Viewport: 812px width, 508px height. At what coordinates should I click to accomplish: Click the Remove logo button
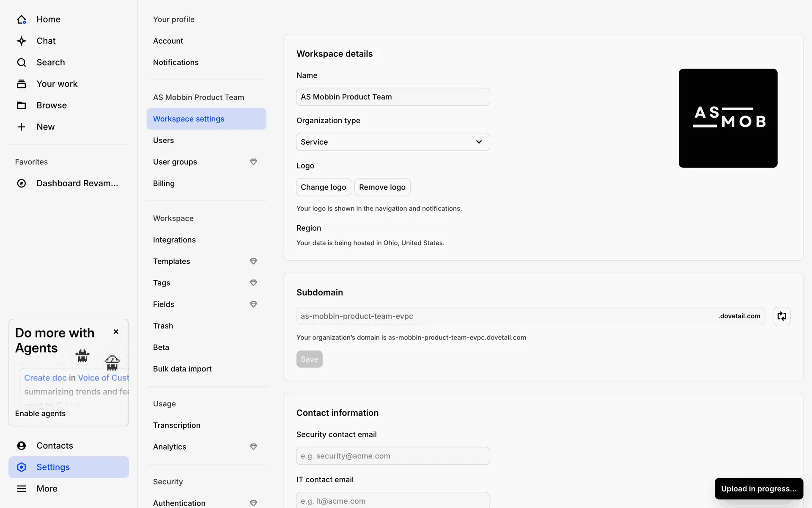[x=382, y=187]
